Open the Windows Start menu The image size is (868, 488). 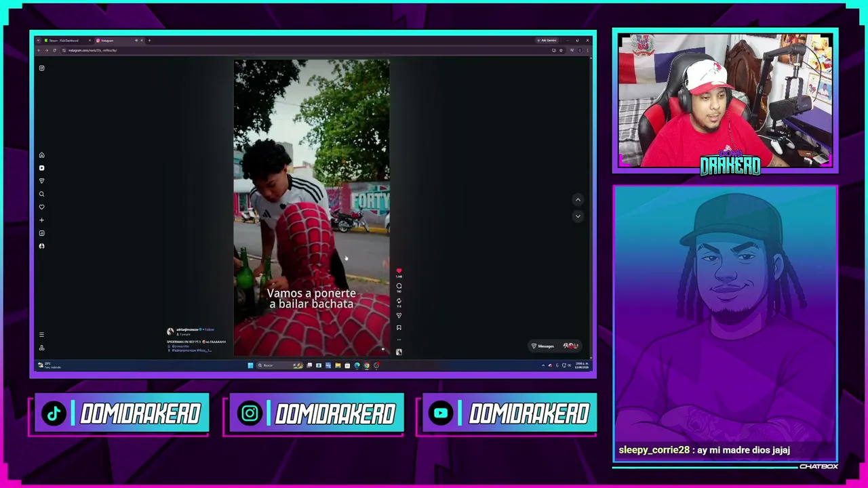pos(250,365)
